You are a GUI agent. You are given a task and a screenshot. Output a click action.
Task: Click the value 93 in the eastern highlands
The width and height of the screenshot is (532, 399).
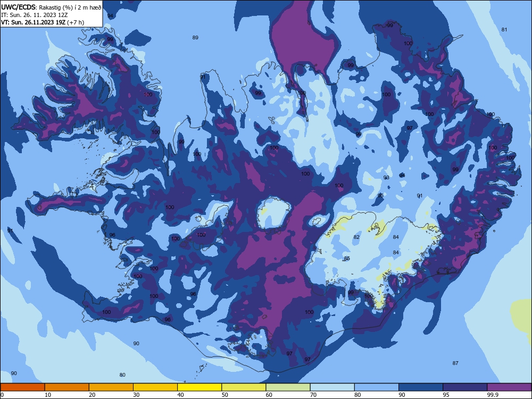click(x=386, y=178)
